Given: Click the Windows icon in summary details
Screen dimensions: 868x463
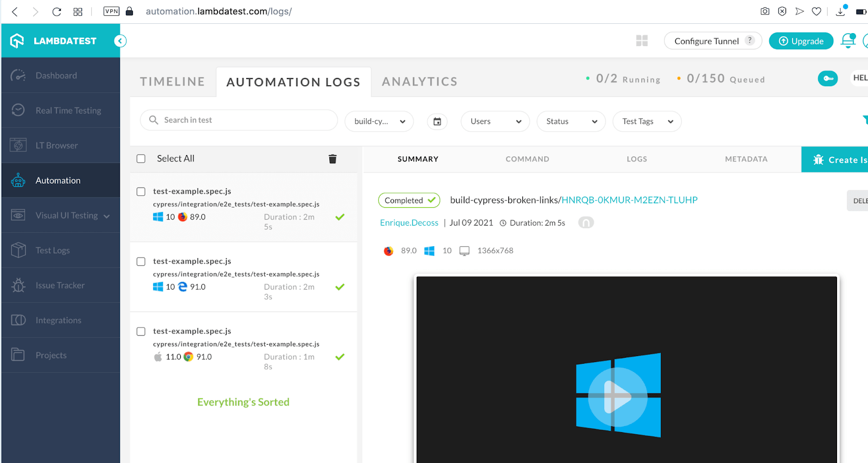Looking at the screenshot, I should (x=429, y=251).
